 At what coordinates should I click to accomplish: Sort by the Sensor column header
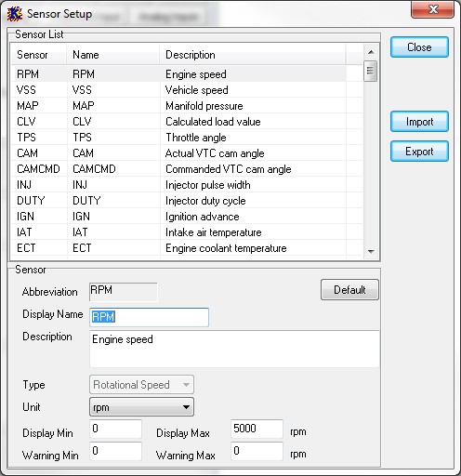(39, 55)
